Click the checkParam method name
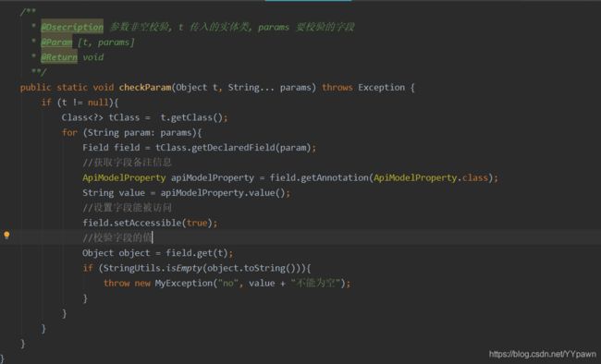 [145, 88]
